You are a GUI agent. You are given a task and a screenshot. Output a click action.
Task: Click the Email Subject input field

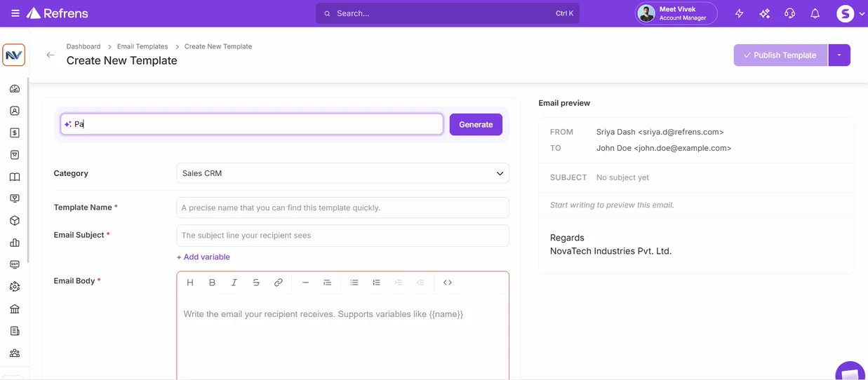click(342, 236)
